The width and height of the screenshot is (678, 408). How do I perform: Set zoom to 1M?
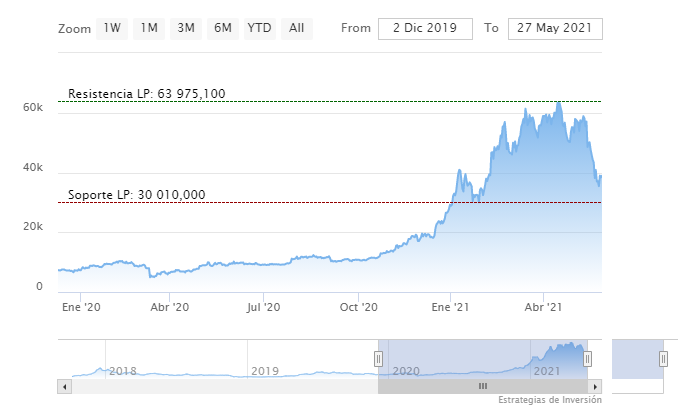(x=149, y=28)
